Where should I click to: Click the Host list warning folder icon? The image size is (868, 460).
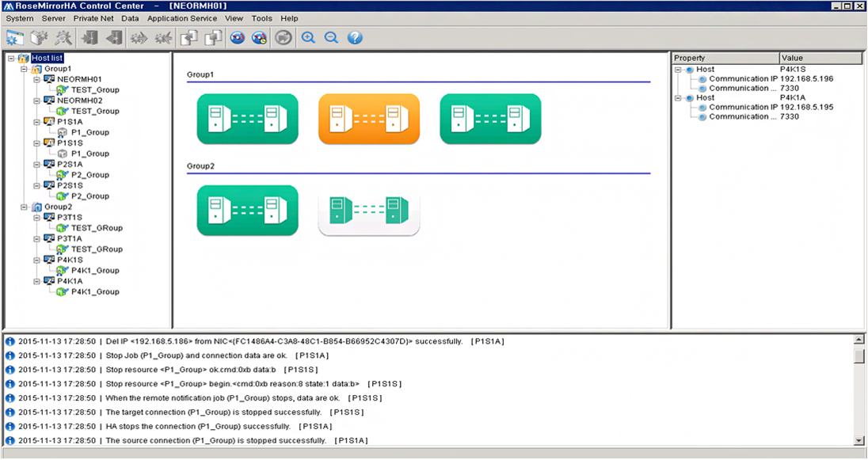pyautogui.click(x=23, y=58)
